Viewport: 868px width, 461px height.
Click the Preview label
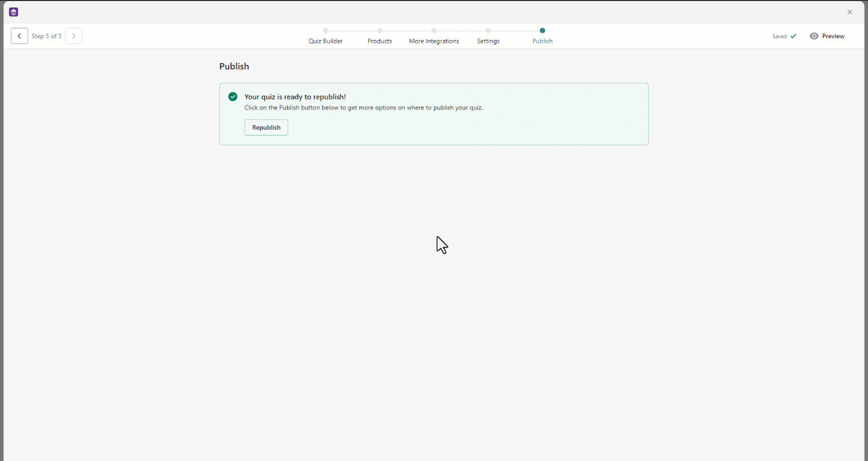[833, 36]
